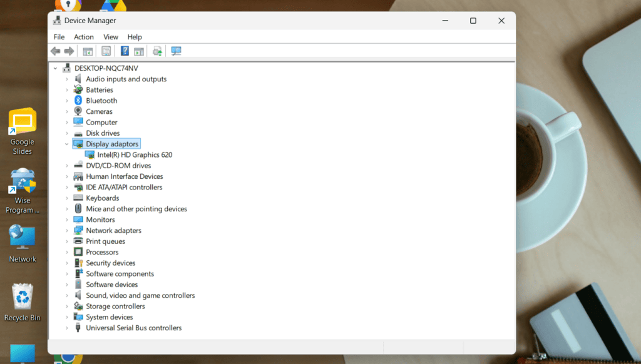The height and width of the screenshot is (364, 641).
Task: Click the Software components icon
Action: [78, 274]
